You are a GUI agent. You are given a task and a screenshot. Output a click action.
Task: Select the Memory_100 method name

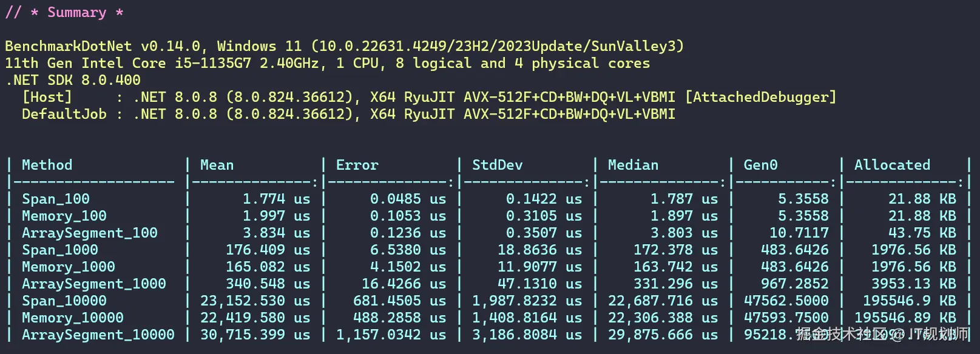[64, 216]
